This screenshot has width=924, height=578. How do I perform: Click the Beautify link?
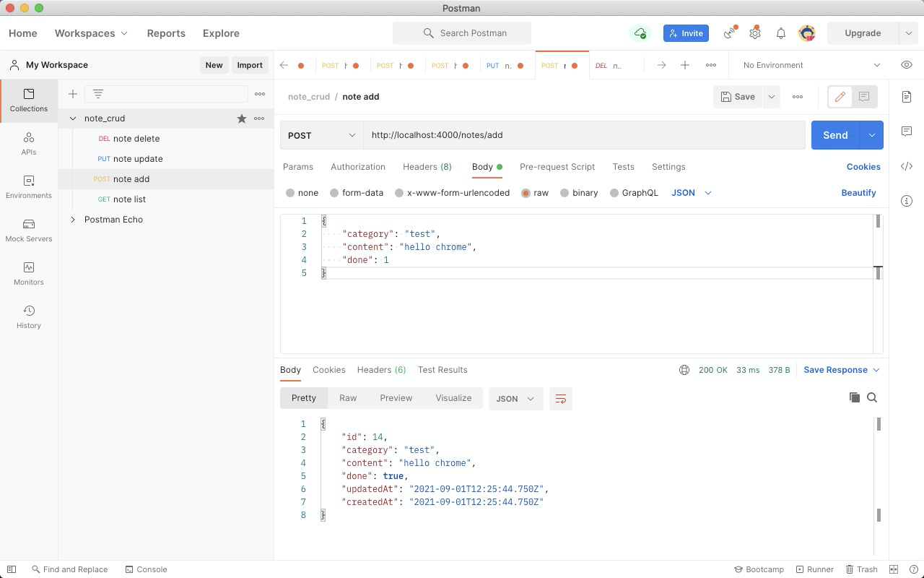coord(858,193)
